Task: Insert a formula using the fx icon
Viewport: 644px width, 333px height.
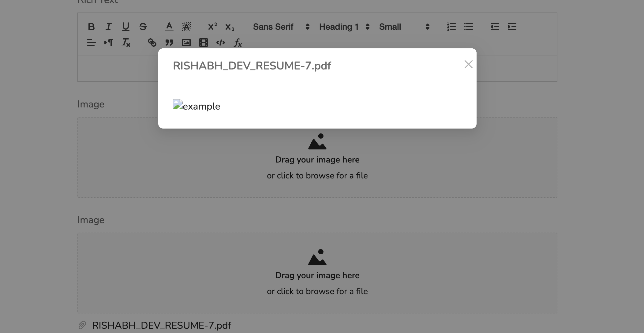Action: pyautogui.click(x=238, y=43)
